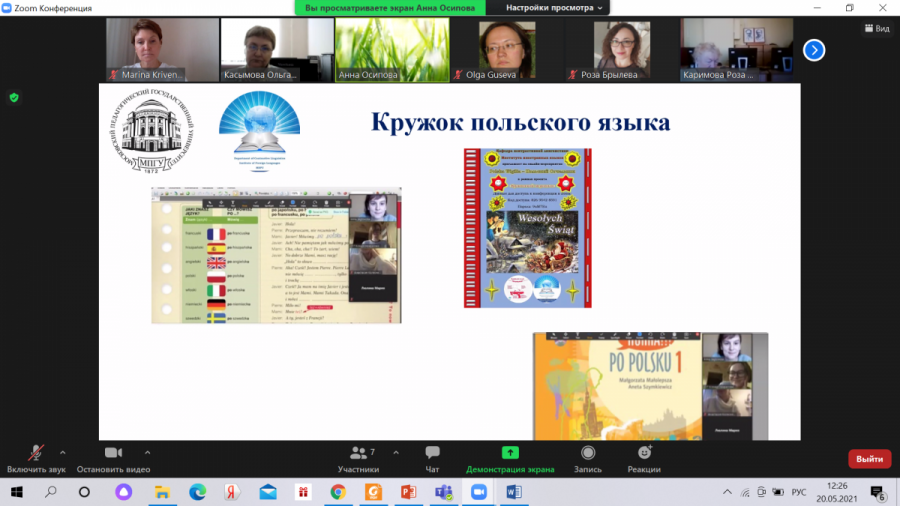Switch input language via РУС indicator
The height and width of the screenshot is (506, 900).
pos(799,492)
